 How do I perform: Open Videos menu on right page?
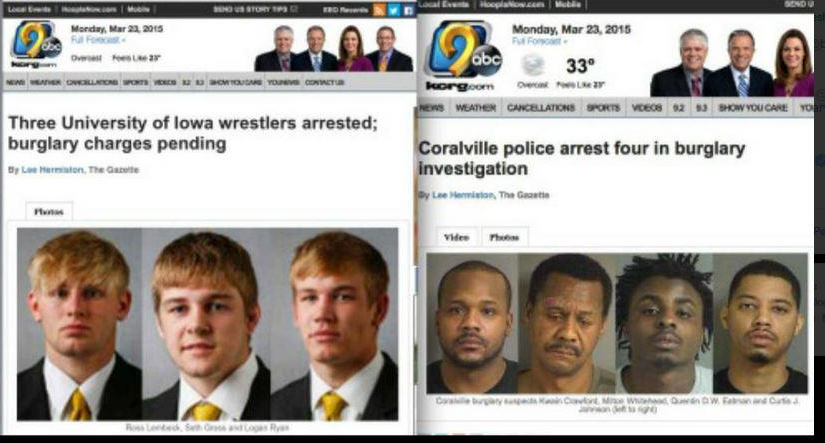[x=647, y=107]
